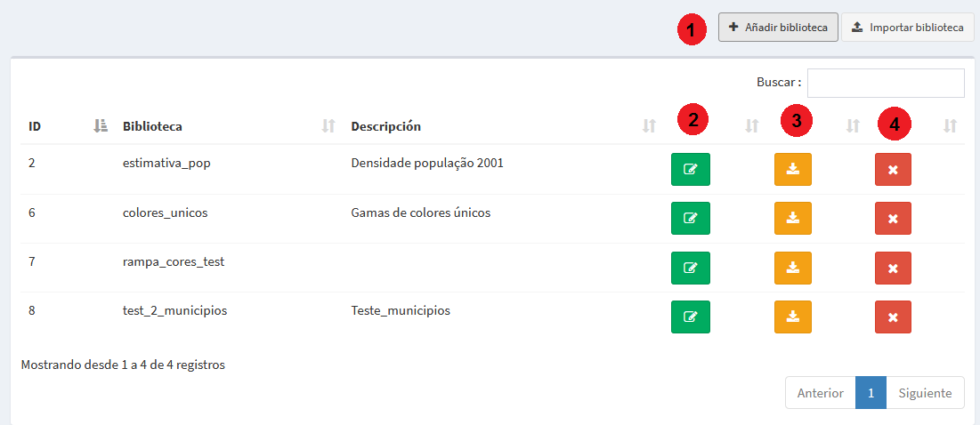Screen dimensions: 980x425
Task: Edit the test_2_municipios library
Action: pos(691,317)
